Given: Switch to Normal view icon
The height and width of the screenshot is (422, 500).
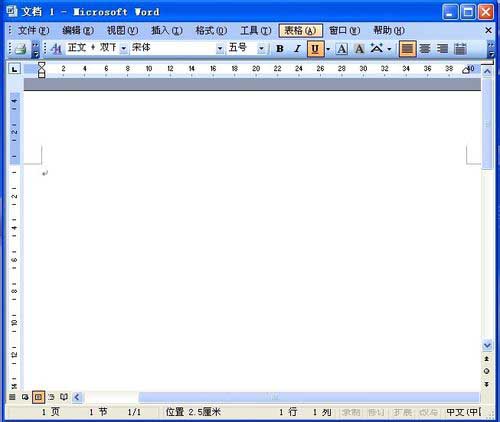Looking at the screenshot, I should pyautogui.click(x=12, y=397).
